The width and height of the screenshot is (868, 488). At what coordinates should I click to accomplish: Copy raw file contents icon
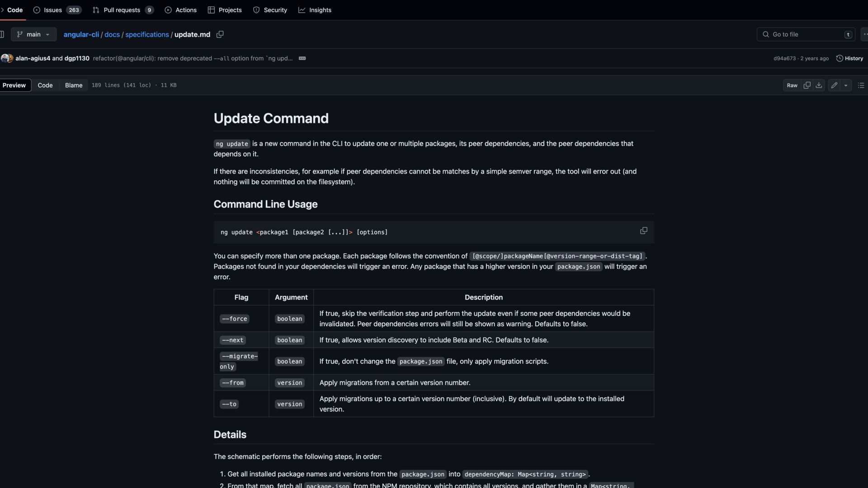[807, 85]
